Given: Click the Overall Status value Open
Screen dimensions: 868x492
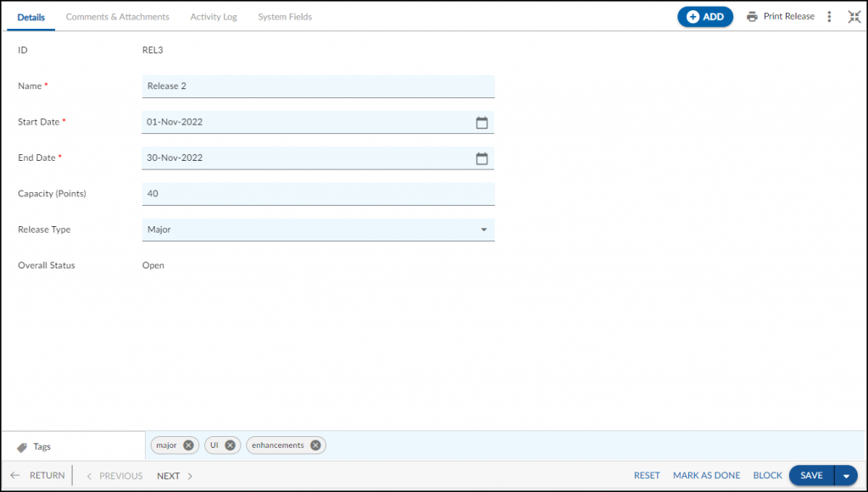Looking at the screenshot, I should [x=153, y=265].
